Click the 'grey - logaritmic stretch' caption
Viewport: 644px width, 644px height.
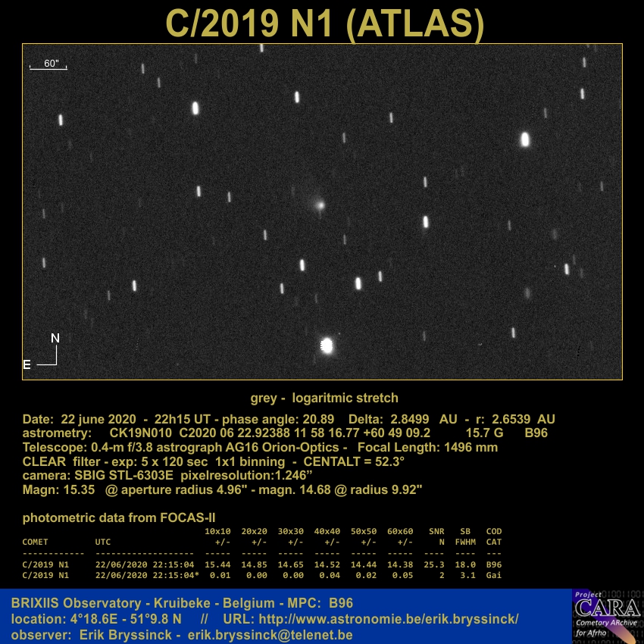324,398
